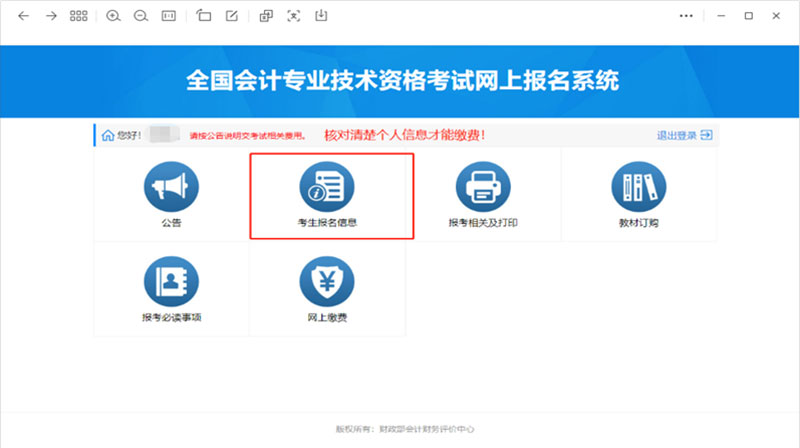Click the edit pencil icon in toolbar

(x=232, y=16)
